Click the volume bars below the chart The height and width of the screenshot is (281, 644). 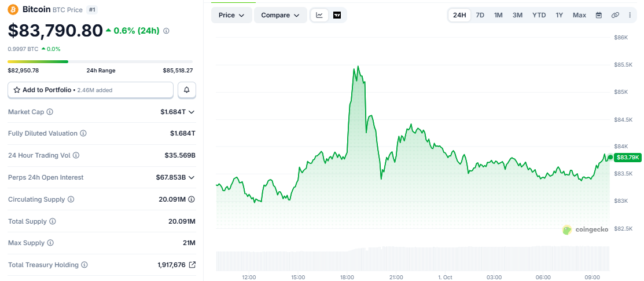tap(413, 258)
